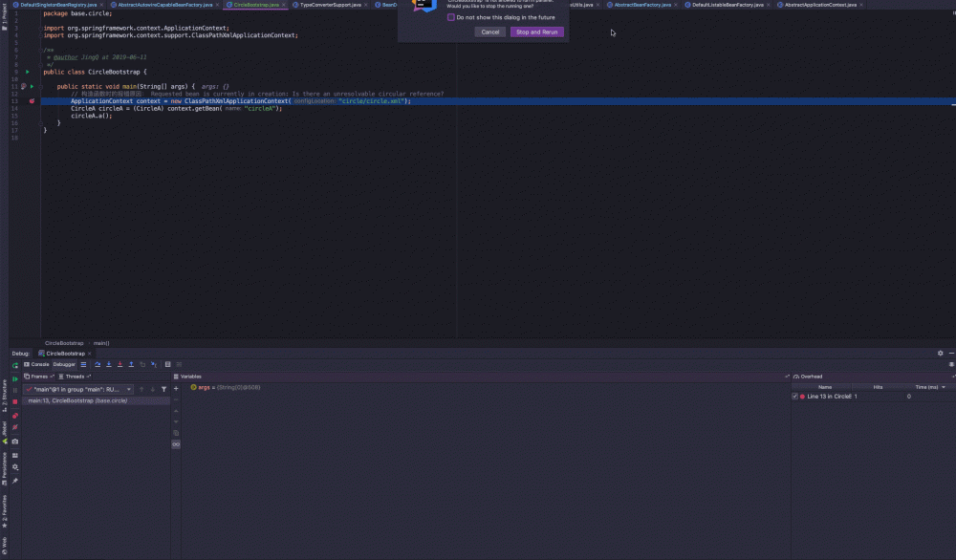Sort overhead by Time (ms) column
Image resolution: width=956 pixels, height=560 pixels.
[x=926, y=387]
